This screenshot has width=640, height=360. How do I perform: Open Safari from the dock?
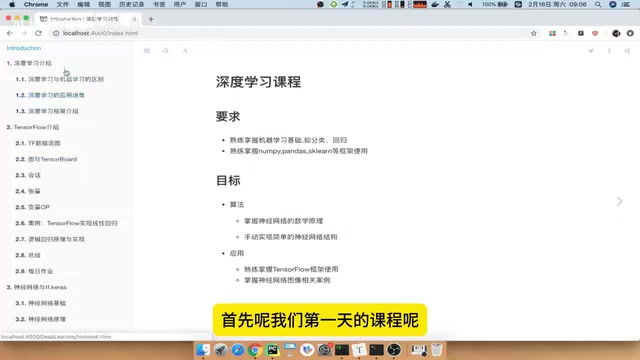point(238,350)
